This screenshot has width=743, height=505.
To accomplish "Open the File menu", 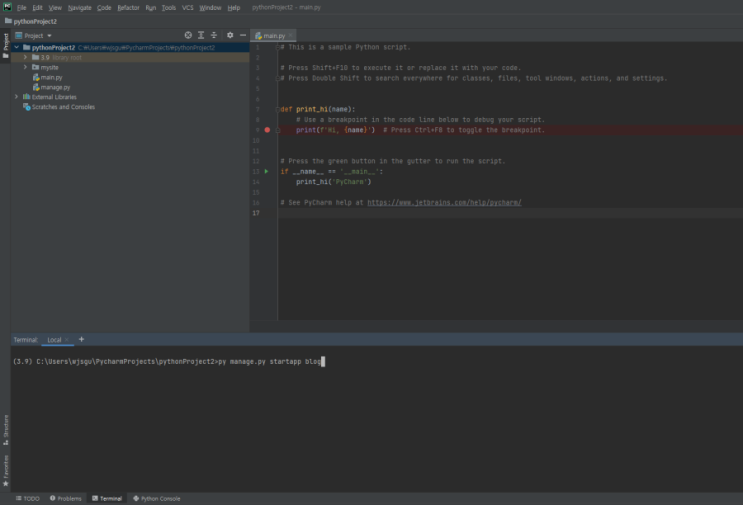I will [22, 8].
